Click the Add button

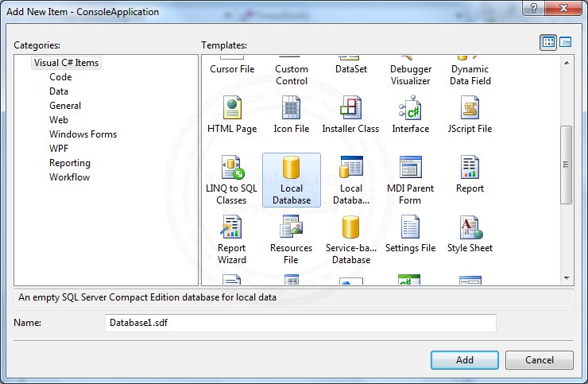(x=465, y=360)
